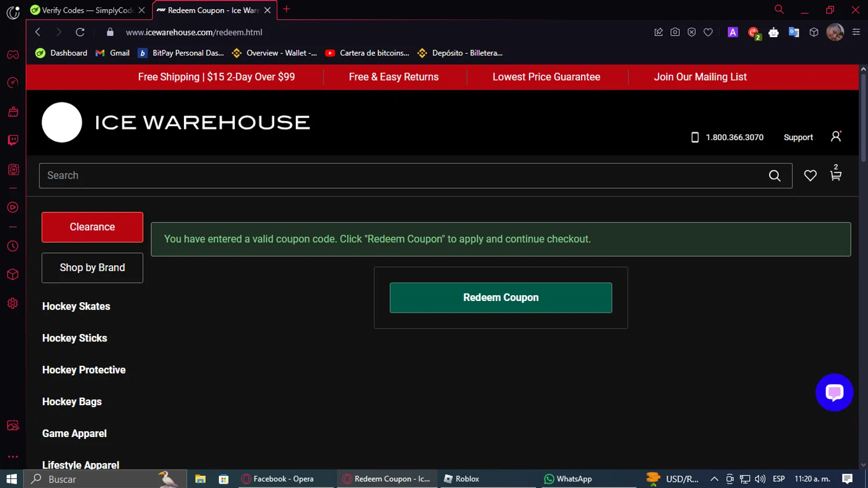Close the Redeem Coupon tab
This screenshot has height=488, width=868.
[x=267, y=10]
